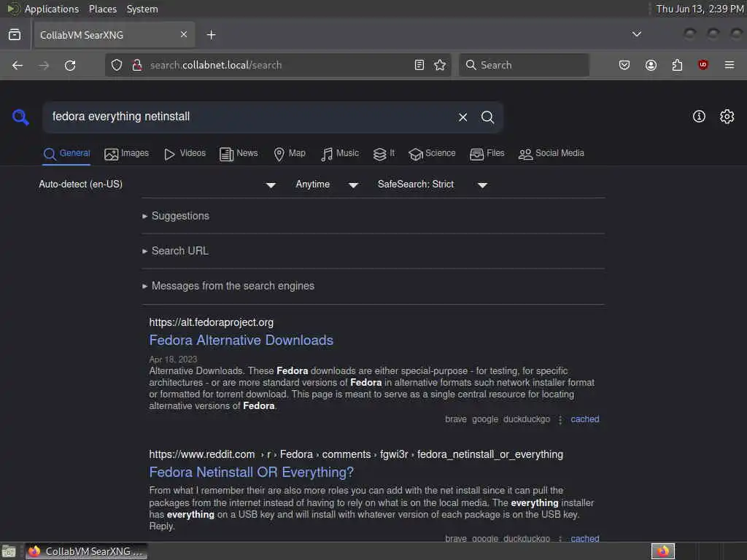
Task: Expand the Suggestions section
Action: pyautogui.click(x=180, y=216)
